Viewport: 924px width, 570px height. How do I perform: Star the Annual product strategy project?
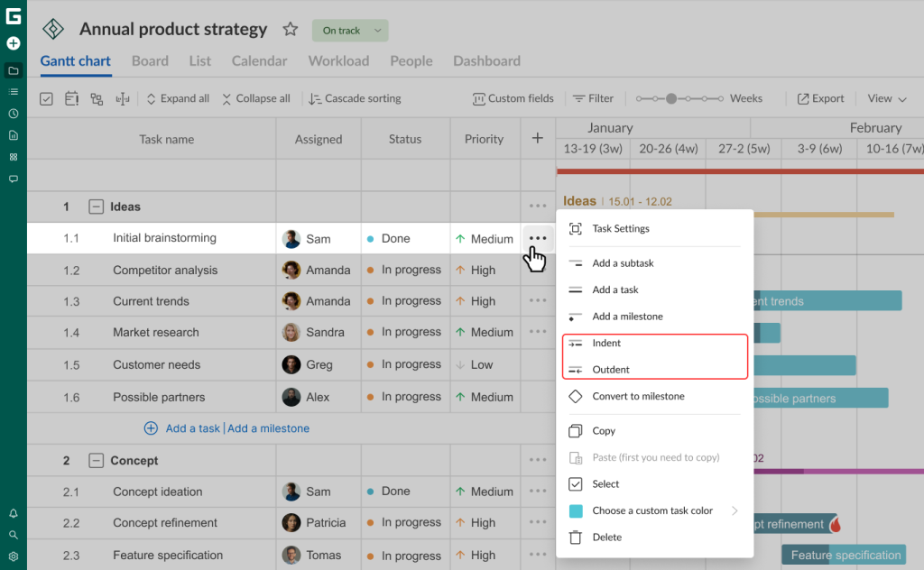click(x=290, y=29)
